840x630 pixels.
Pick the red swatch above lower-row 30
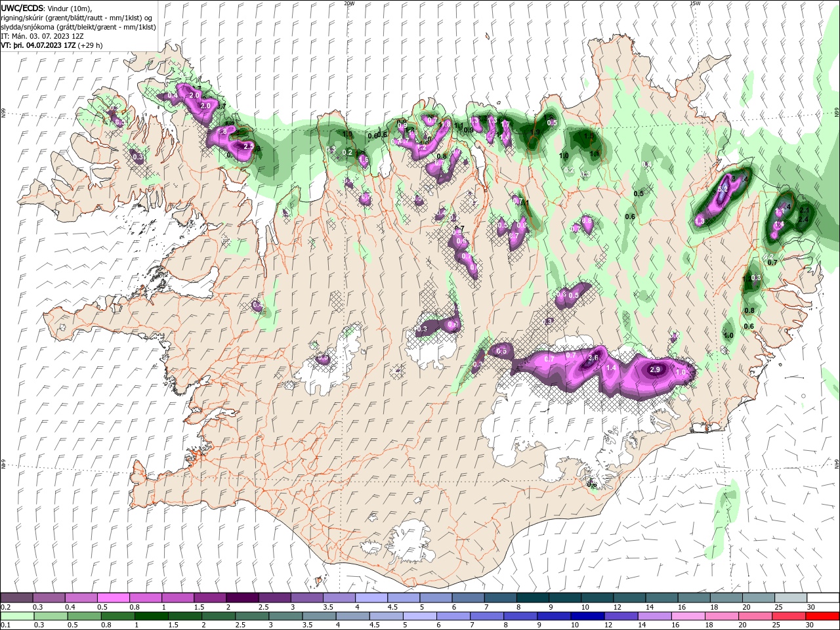823,616
